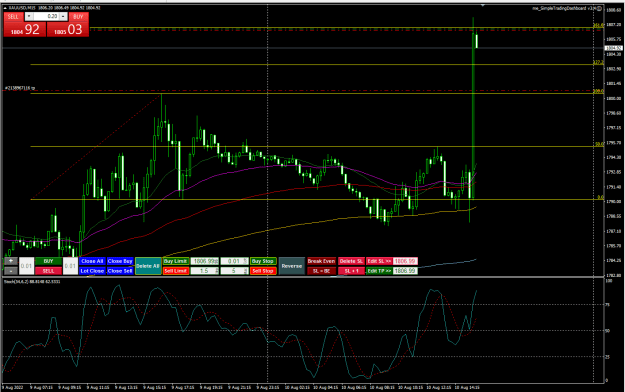Click the Lot Close button
625x392 pixels.
point(92,271)
